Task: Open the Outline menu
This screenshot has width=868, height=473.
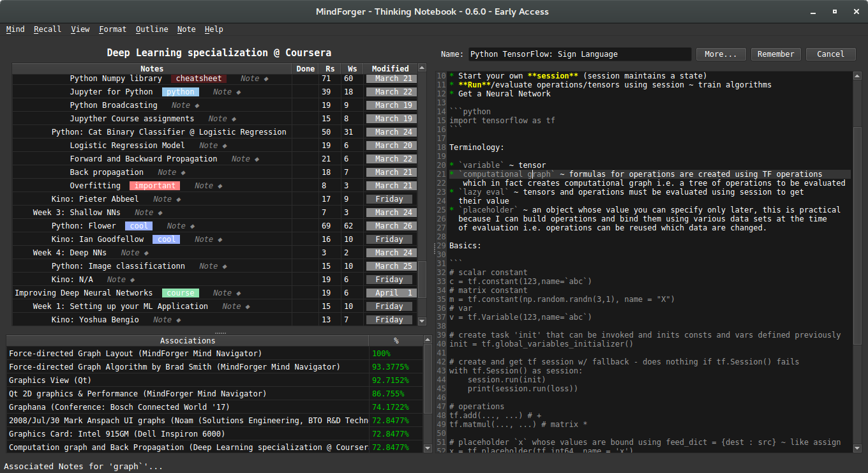Action: pos(152,29)
